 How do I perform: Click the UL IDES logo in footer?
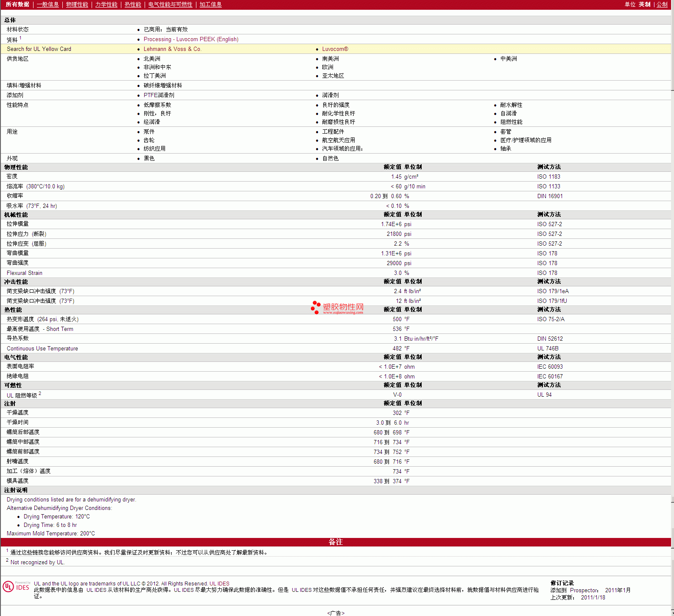click(x=16, y=587)
